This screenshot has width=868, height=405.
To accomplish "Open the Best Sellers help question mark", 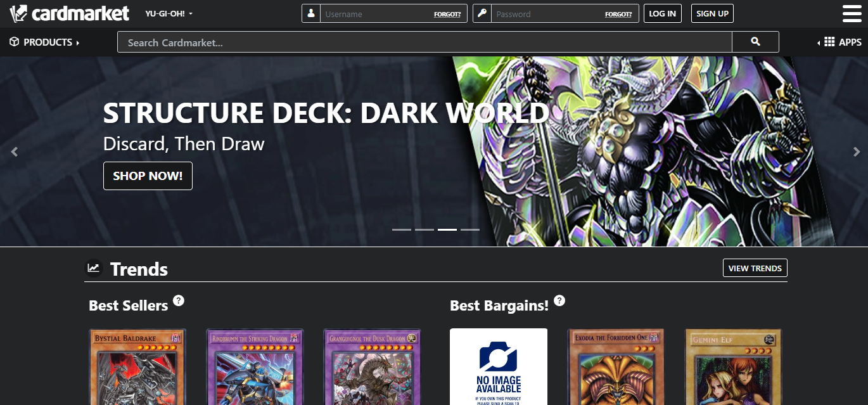I will point(178,300).
